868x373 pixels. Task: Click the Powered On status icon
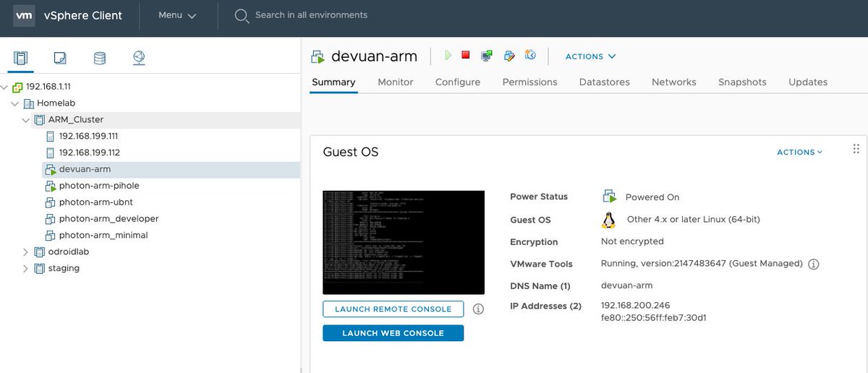[x=610, y=197]
